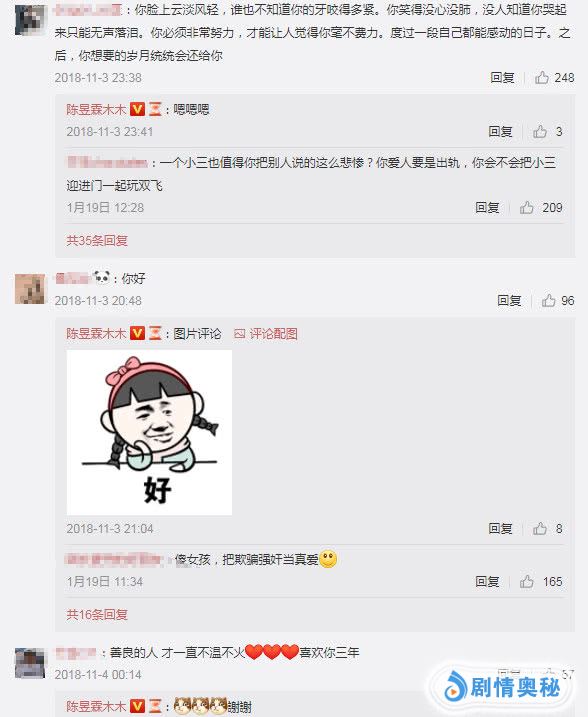588x717 pixels.
Task: Like the reply with 165 likes
Action: coord(526,582)
